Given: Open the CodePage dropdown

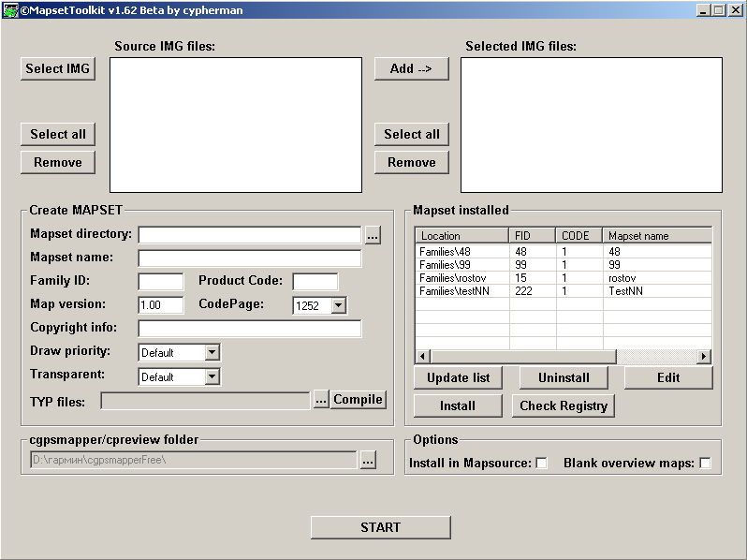Looking at the screenshot, I should [x=338, y=305].
